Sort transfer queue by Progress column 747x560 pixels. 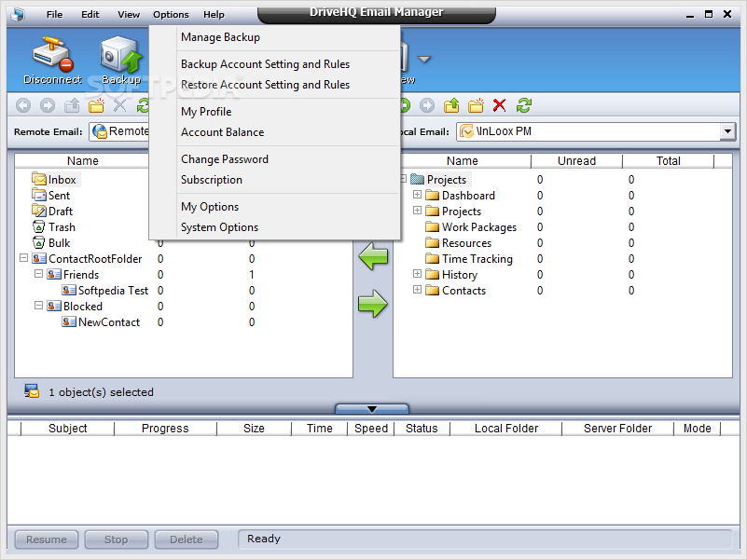(x=165, y=429)
